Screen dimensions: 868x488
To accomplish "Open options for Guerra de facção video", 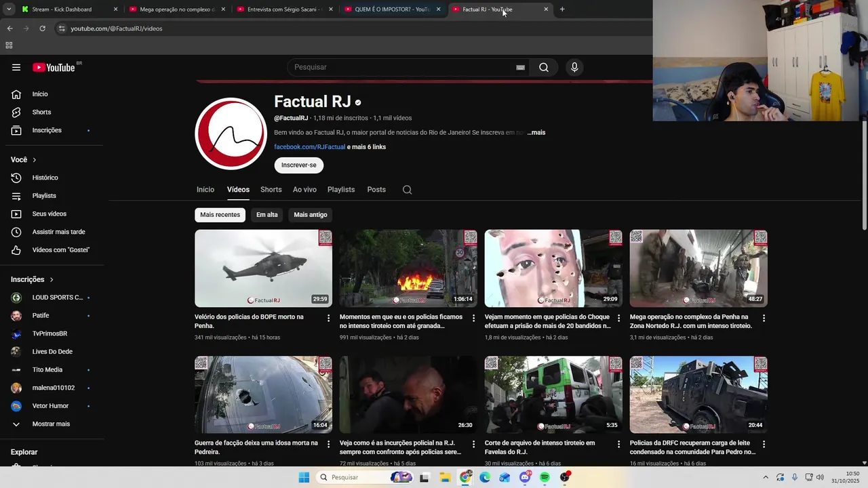I will pyautogui.click(x=329, y=444).
